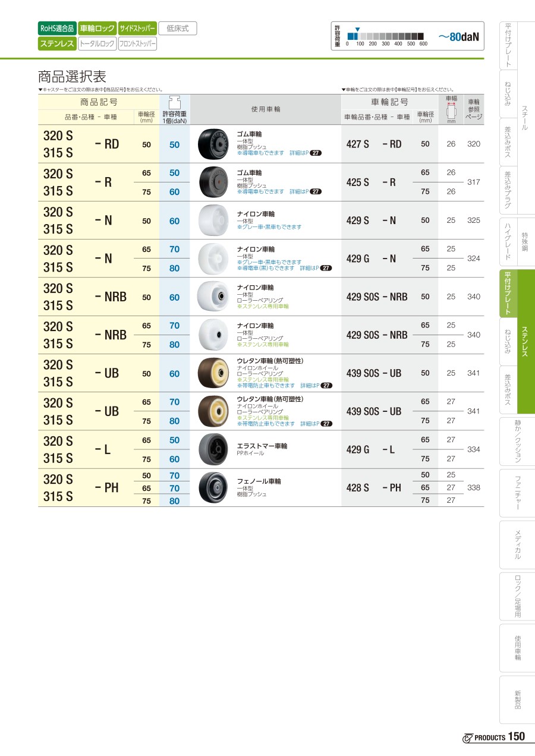Viewport: 535px width, 756px height.
Task: Click the elastomer wheel (エラストマー車輪) image
Action: tap(210, 449)
